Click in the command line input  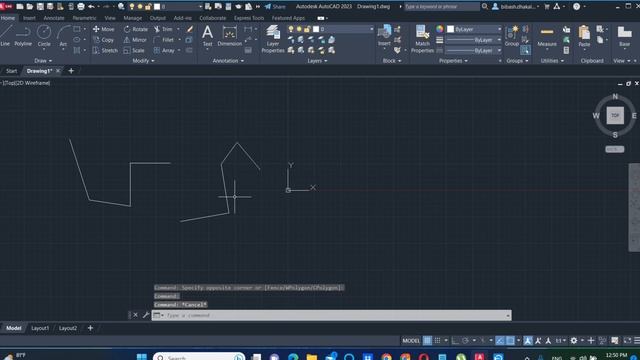pyautogui.click(x=335, y=315)
